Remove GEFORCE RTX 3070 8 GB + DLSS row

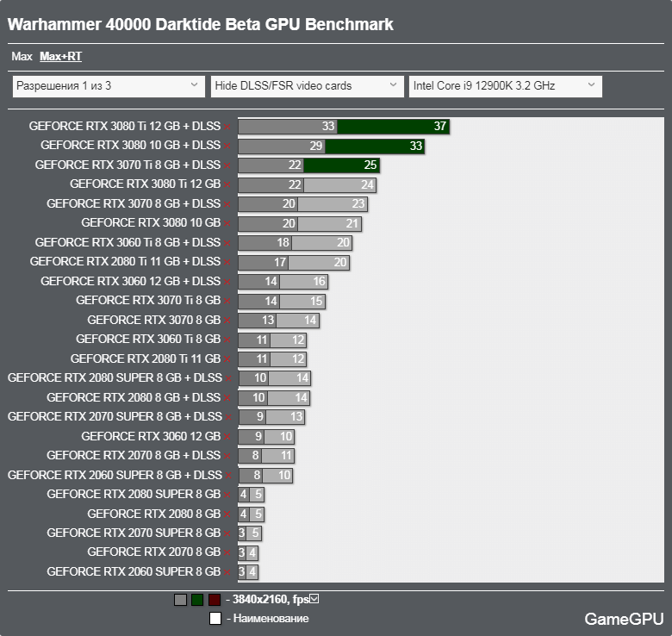pos(227,204)
